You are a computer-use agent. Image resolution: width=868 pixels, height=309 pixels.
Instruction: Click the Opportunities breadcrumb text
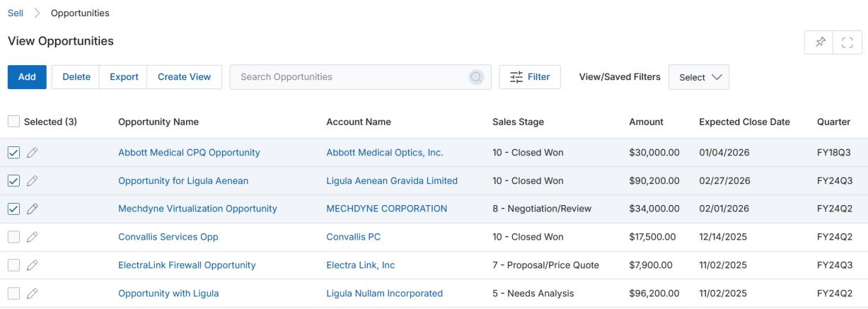(x=80, y=13)
